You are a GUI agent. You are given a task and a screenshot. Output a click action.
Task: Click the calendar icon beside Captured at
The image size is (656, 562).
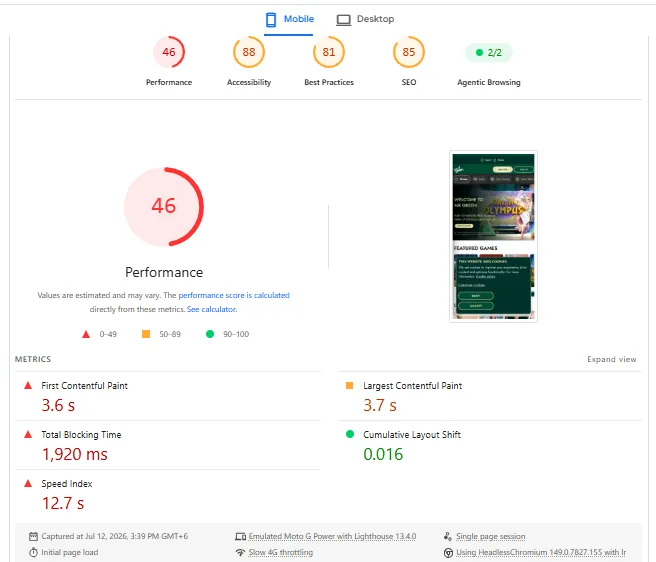click(33, 536)
